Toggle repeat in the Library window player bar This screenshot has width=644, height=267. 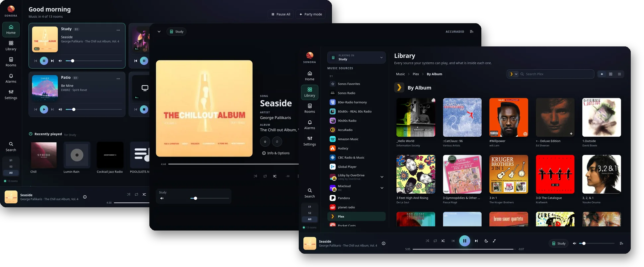click(435, 241)
